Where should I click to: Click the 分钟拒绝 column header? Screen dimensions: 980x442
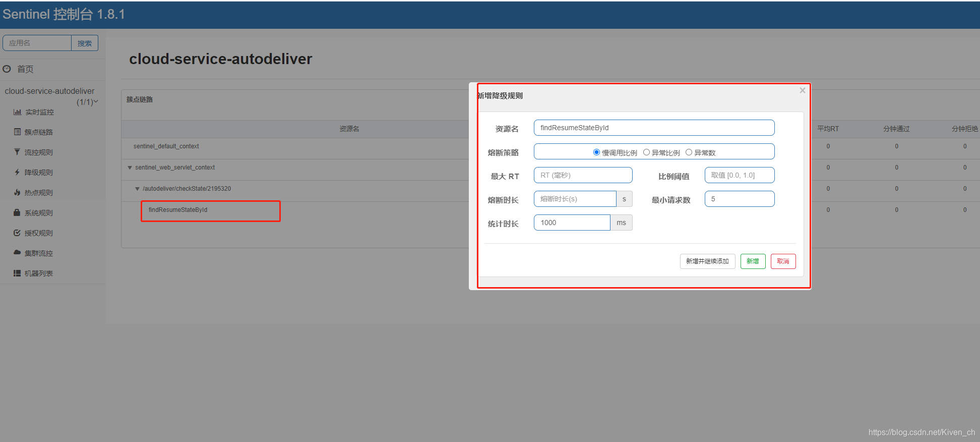point(965,129)
